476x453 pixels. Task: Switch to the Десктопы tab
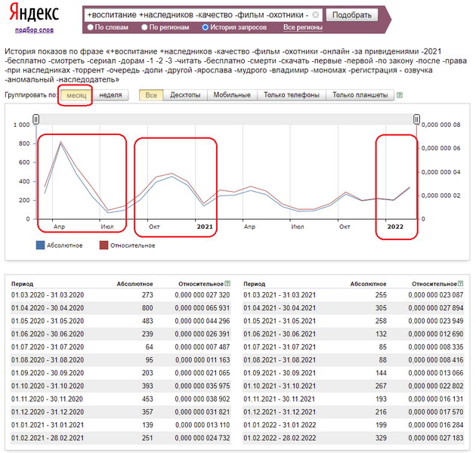[x=185, y=96]
